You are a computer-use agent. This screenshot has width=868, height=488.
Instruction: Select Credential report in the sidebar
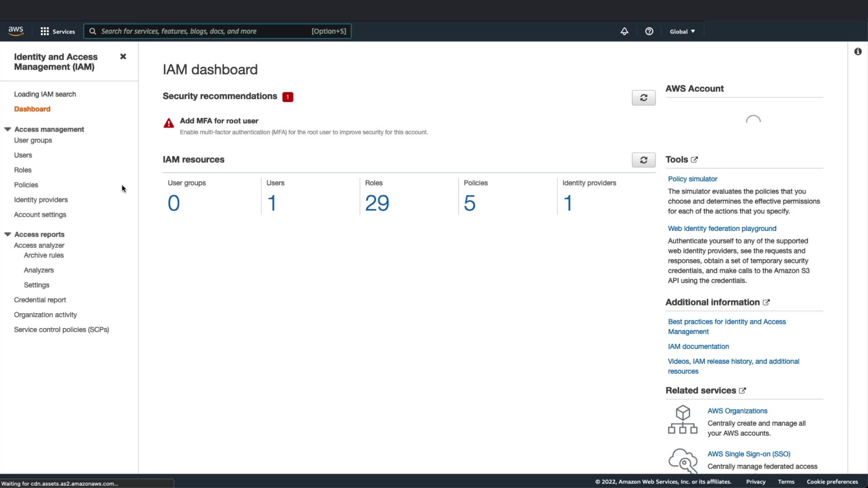click(x=40, y=300)
